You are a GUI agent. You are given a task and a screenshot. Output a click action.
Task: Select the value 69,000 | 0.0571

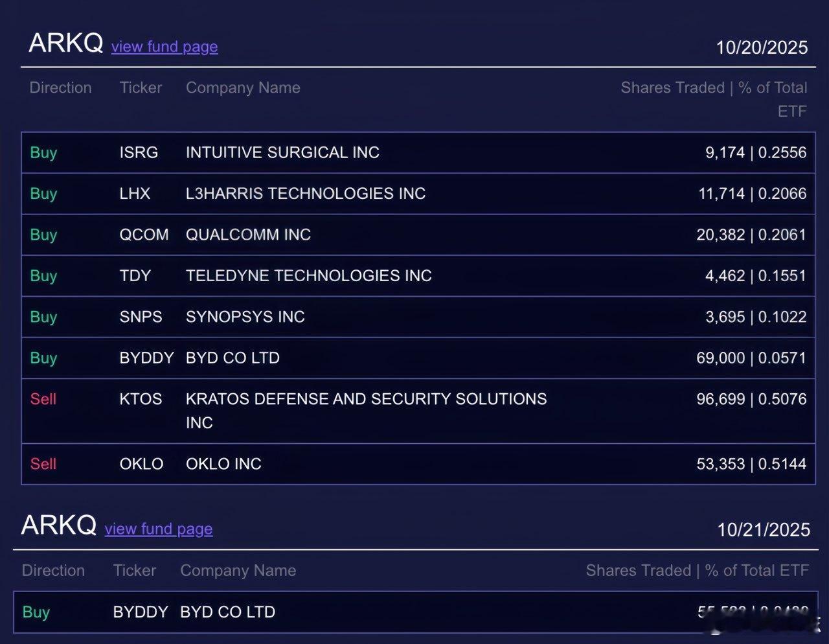(751, 358)
